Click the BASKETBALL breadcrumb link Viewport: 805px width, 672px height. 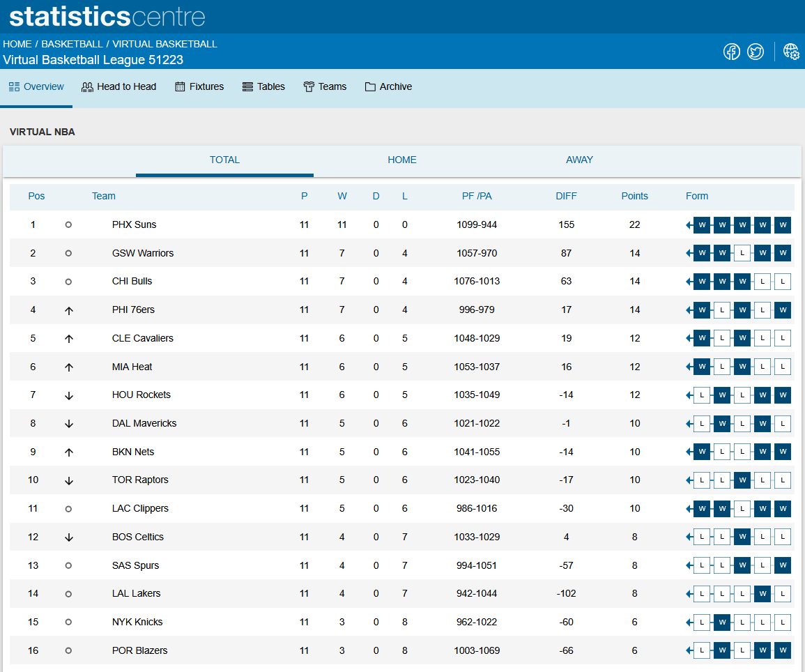pyautogui.click(x=72, y=44)
